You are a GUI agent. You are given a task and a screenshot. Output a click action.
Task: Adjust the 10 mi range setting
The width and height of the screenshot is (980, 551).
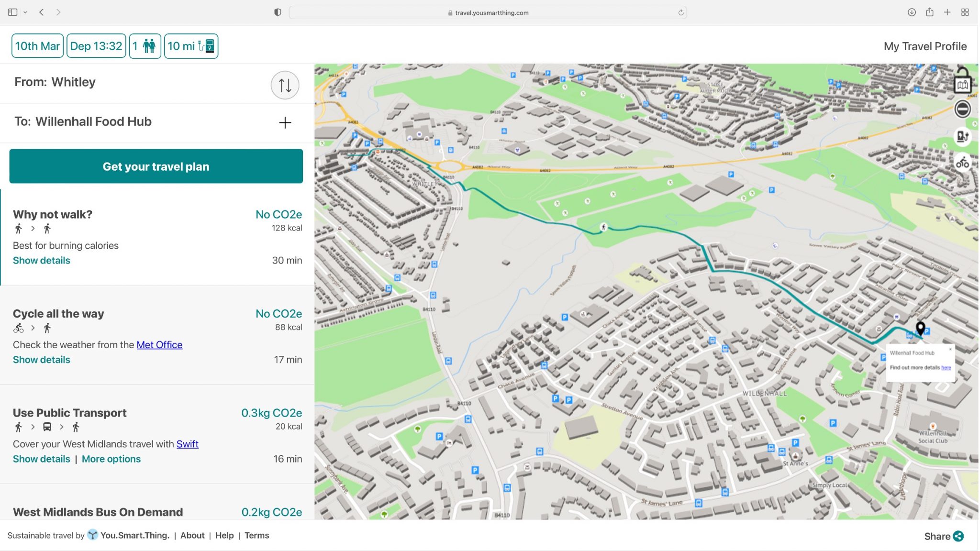181,46
